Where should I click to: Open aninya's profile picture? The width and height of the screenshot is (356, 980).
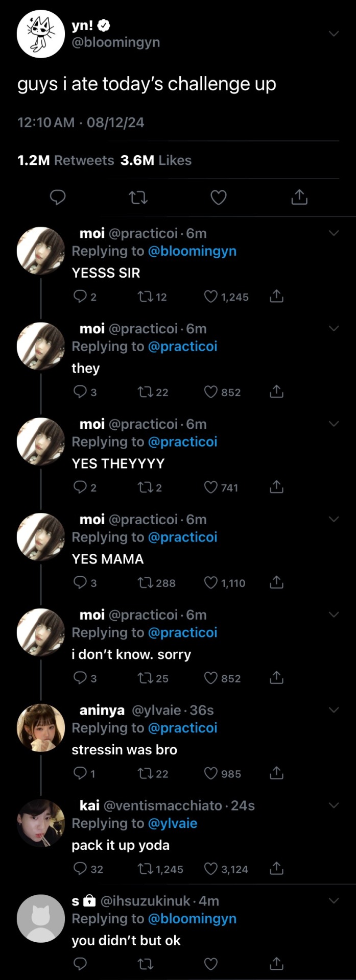[41, 727]
